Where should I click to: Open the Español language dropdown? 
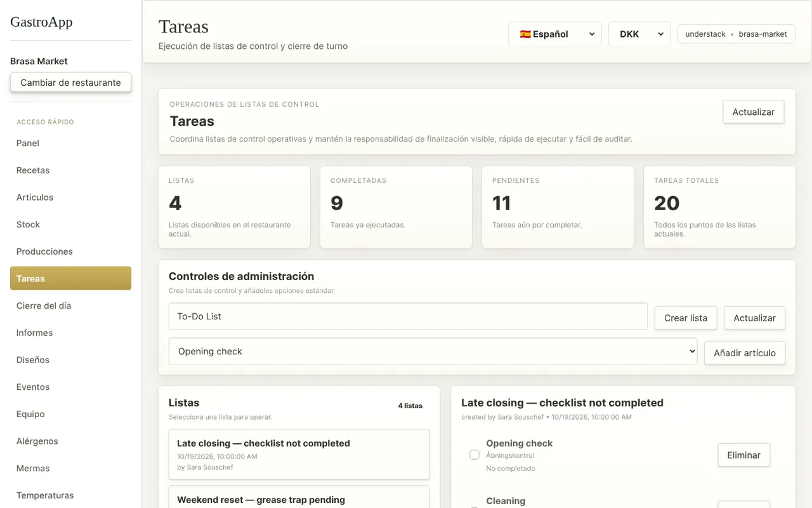click(x=554, y=34)
